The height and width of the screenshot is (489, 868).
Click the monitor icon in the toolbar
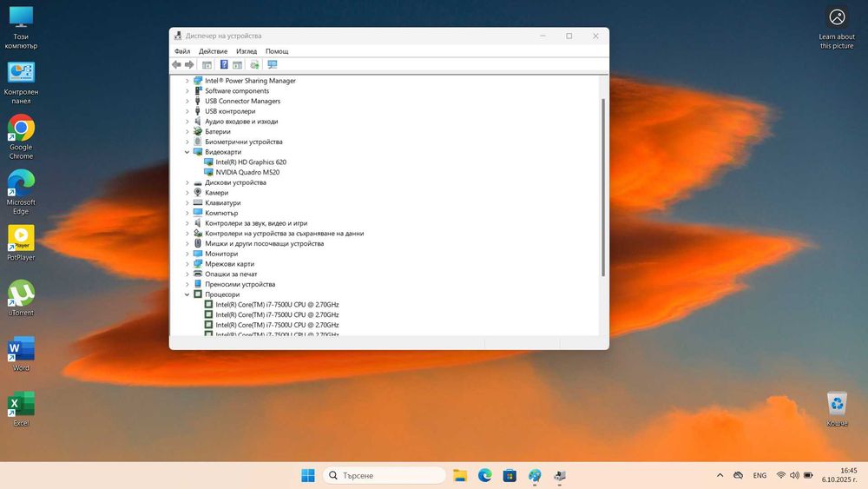(x=272, y=64)
